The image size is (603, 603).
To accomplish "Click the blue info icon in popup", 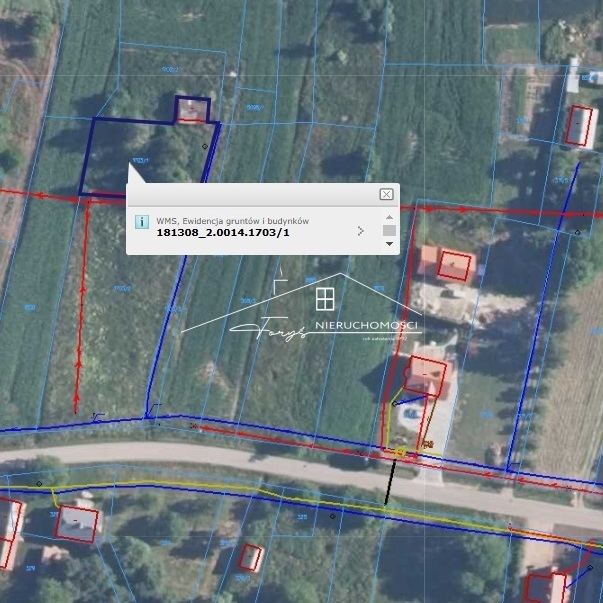I will [142, 221].
